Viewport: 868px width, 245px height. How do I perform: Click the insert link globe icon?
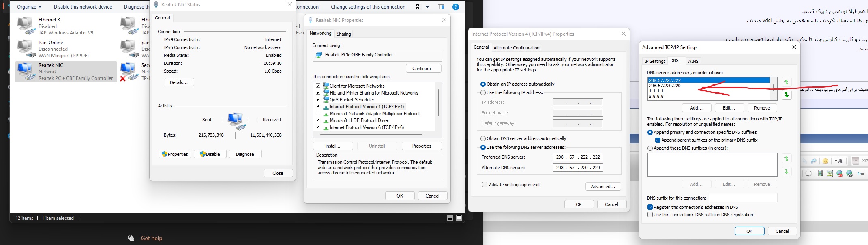(849, 174)
